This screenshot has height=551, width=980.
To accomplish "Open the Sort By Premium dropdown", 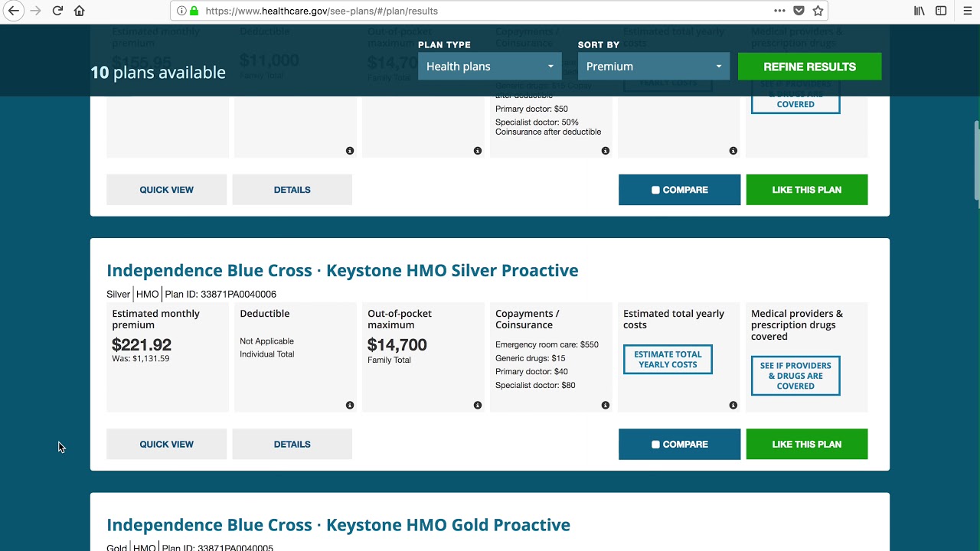I will (x=653, y=67).
